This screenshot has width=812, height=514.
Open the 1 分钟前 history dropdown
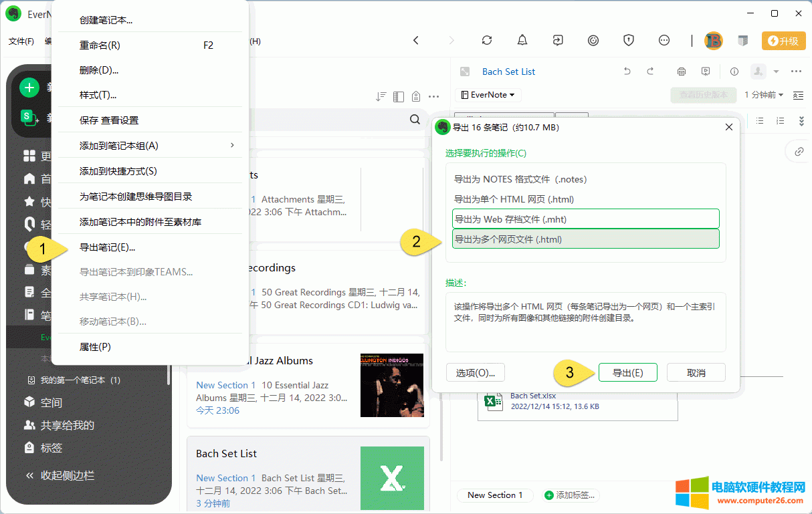pyautogui.click(x=764, y=95)
